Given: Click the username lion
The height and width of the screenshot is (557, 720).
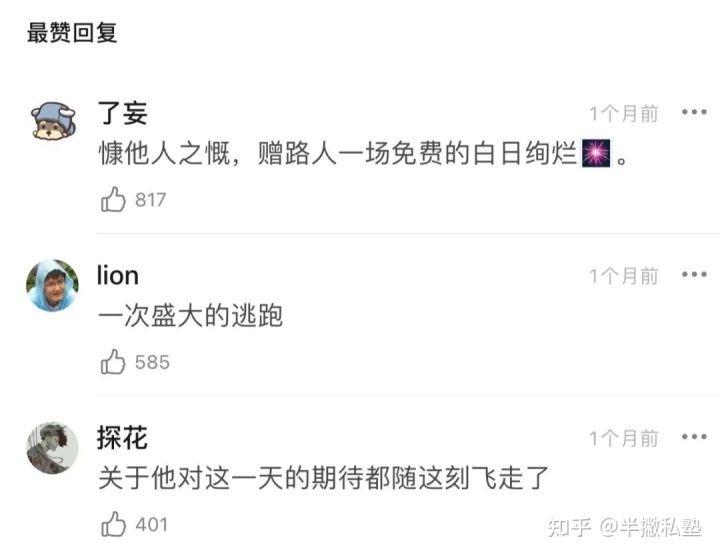Looking at the screenshot, I should pos(118,275).
